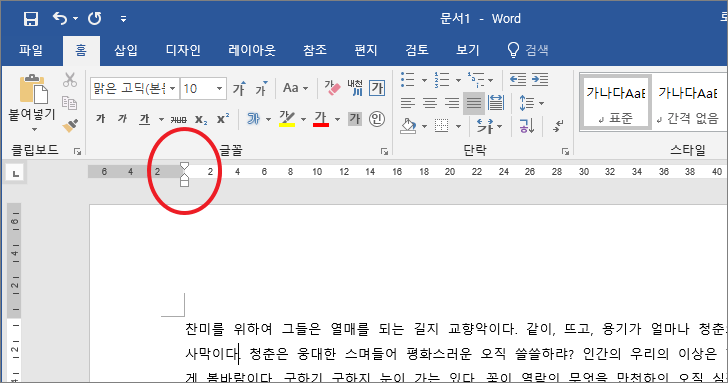Cut the selection with scissors icon

point(70,80)
